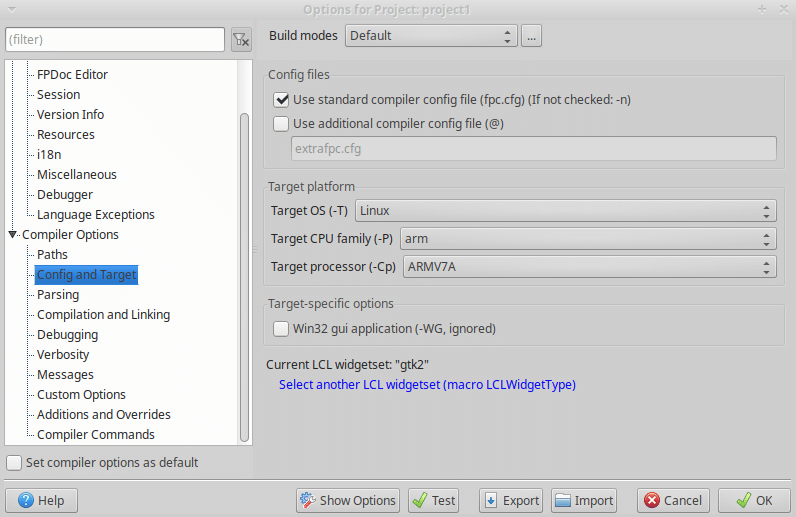Image resolution: width=796 pixels, height=517 pixels.
Task: Enable Use additional compiler config file
Action: pyautogui.click(x=281, y=124)
